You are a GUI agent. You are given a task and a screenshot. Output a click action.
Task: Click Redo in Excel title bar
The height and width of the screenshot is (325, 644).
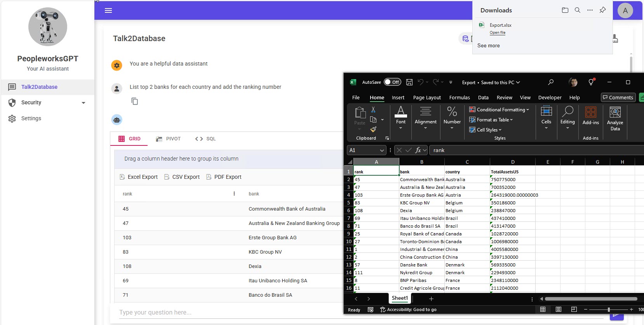pyautogui.click(x=436, y=82)
